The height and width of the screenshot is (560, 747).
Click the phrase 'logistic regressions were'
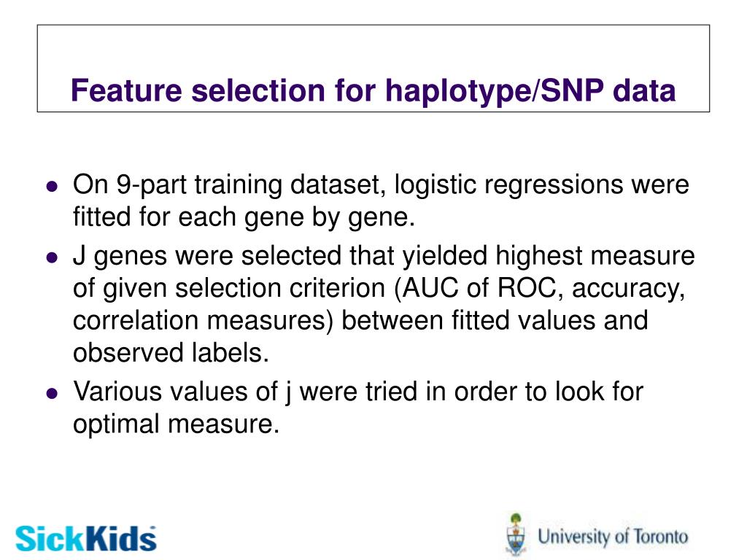click(542, 184)
